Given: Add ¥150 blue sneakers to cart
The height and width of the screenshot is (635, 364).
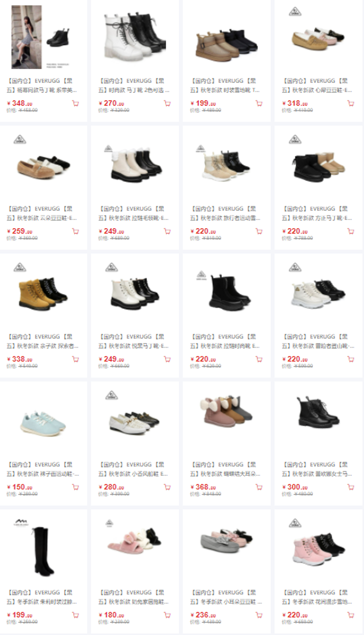Looking at the screenshot, I should pyautogui.click(x=75, y=487).
